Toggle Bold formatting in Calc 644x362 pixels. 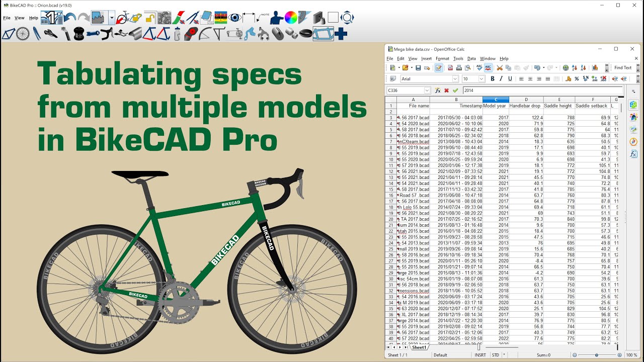click(x=493, y=79)
